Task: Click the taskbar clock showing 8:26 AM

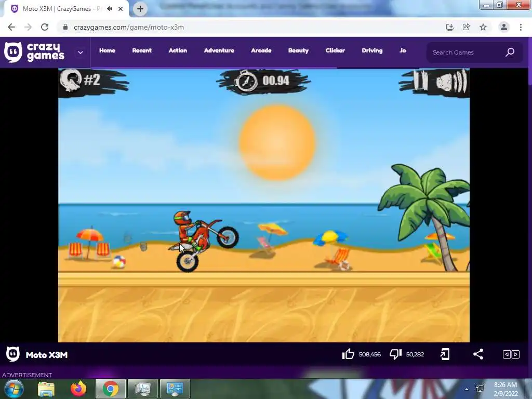Action: coord(506,389)
